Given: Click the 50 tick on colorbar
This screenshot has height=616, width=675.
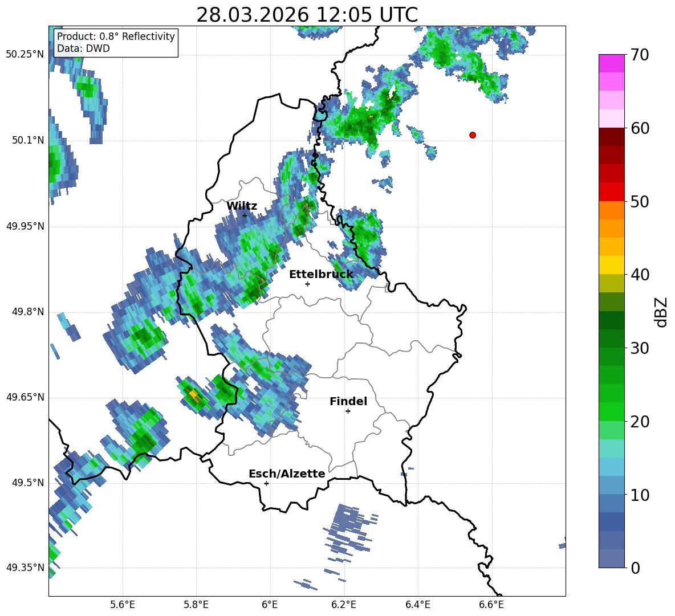Looking at the screenshot, I should coord(640,201).
